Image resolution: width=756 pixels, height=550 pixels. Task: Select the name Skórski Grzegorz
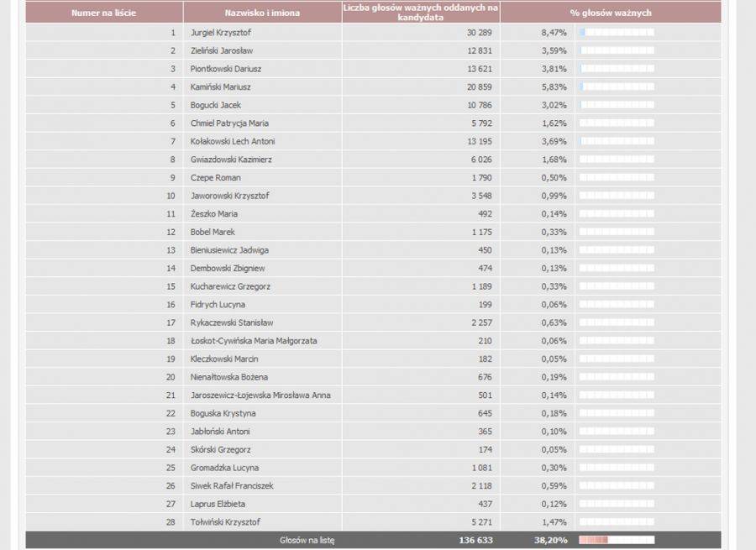(x=220, y=450)
